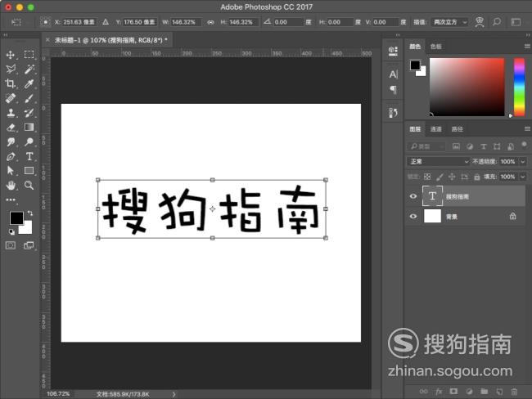The image size is (532, 399).
Task: Add a layer style via fx button
Action: tap(439, 392)
